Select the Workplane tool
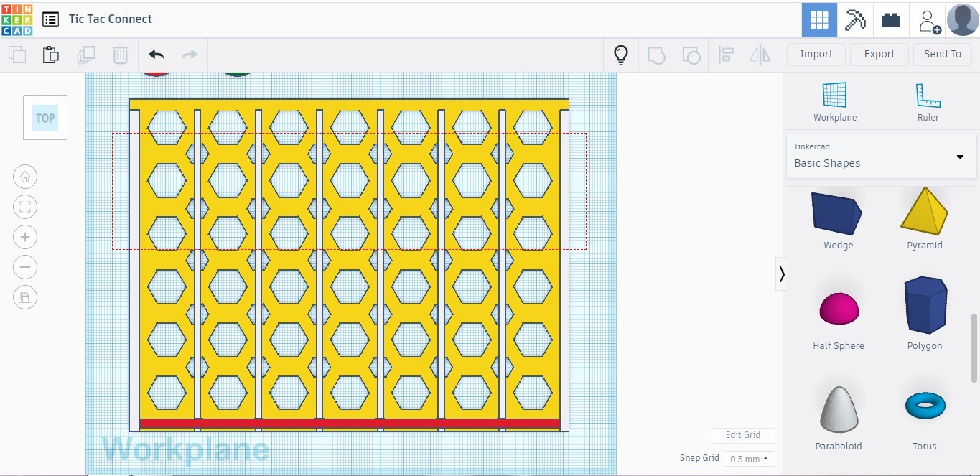Image resolution: width=980 pixels, height=476 pixels. (834, 101)
